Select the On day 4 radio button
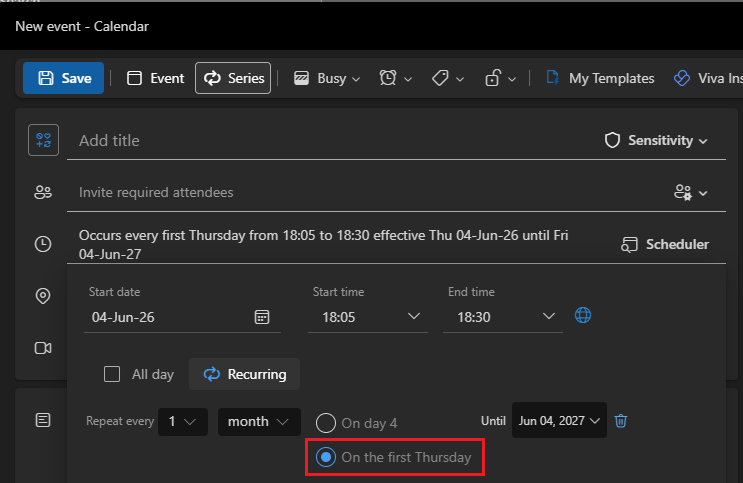 (x=326, y=423)
